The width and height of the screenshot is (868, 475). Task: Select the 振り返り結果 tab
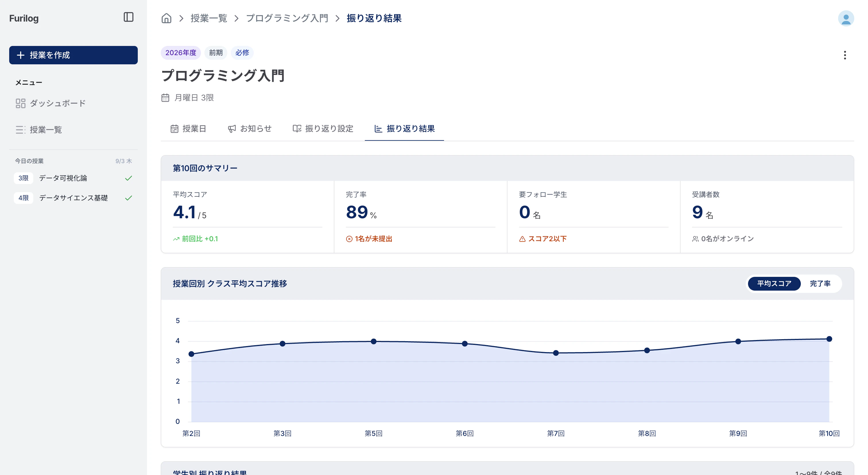(404, 129)
